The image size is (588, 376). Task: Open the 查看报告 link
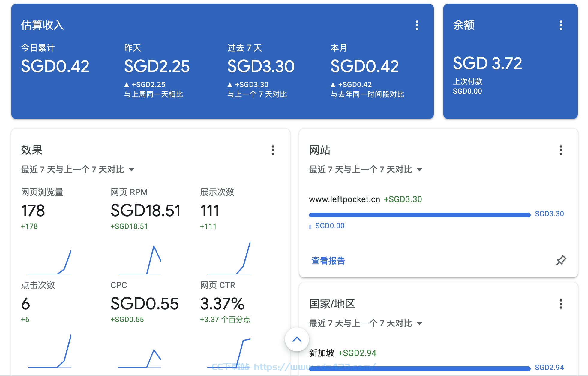tap(328, 261)
